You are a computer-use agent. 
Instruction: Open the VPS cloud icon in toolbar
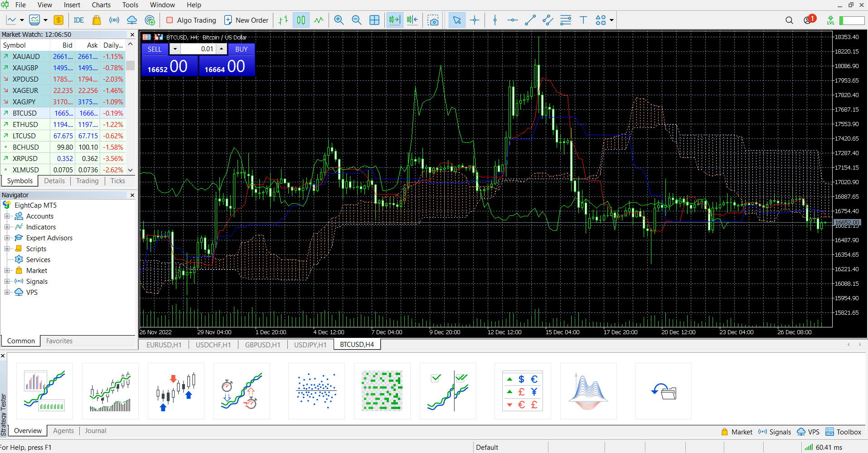[x=132, y=20]
